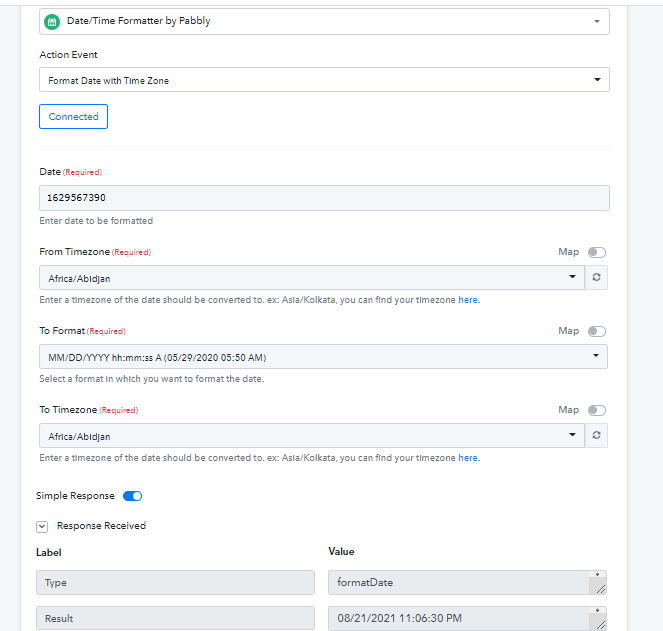
Task: Open the 'here' link under From Timezone
Action: (x=468, y=300)
